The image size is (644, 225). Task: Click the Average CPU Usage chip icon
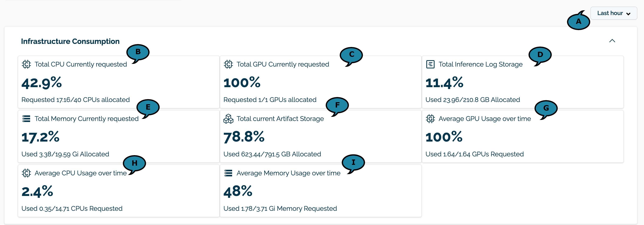26,173
